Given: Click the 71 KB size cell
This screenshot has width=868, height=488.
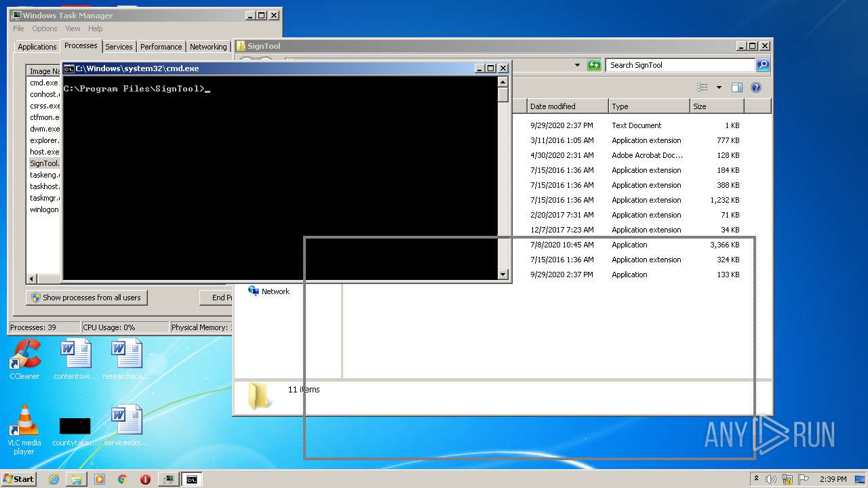Looking at the screenshot, I should coord(730,215).
